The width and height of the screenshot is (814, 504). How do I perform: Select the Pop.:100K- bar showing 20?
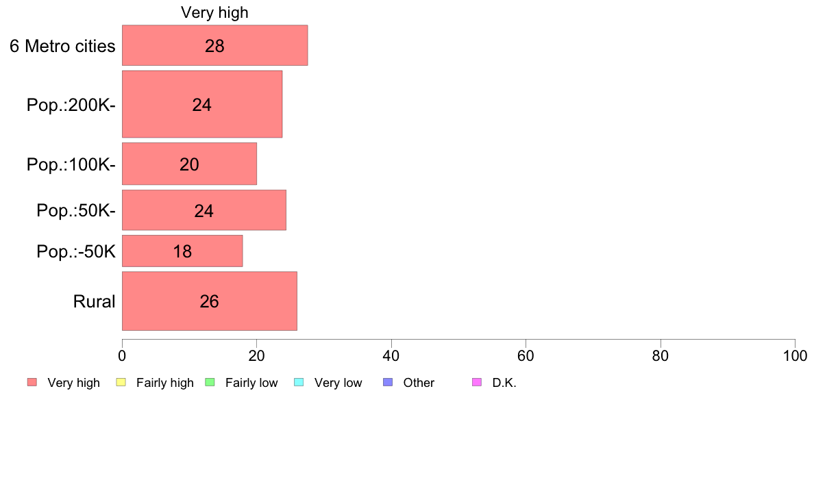point(190,164)
